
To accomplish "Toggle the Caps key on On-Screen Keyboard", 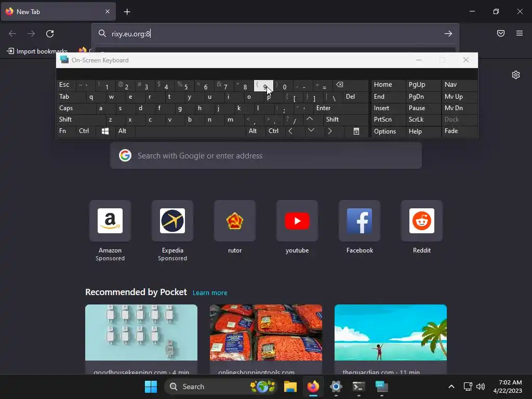I will pos(76,108).
